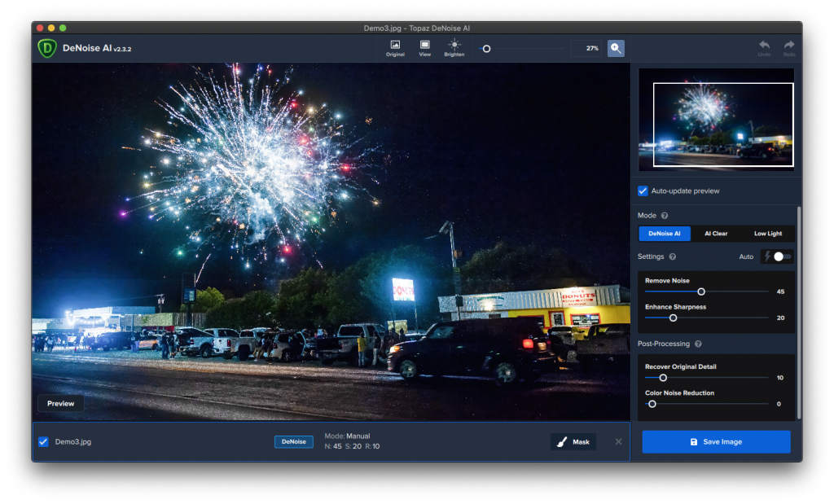Toggle Auto-update preview checkbox
The width and height of the screenshot is (834, 504).
643,191
